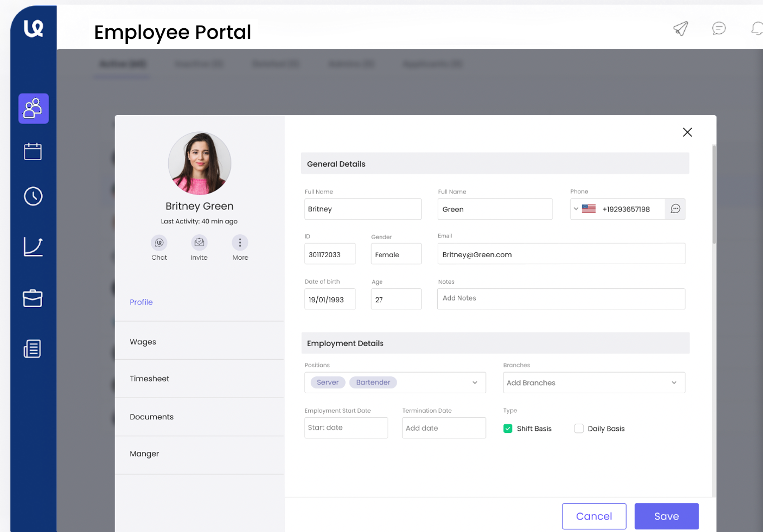The image size is (763, 532).
Task: Enable the Daily Basis checkbox
Action: pos(579,428)
